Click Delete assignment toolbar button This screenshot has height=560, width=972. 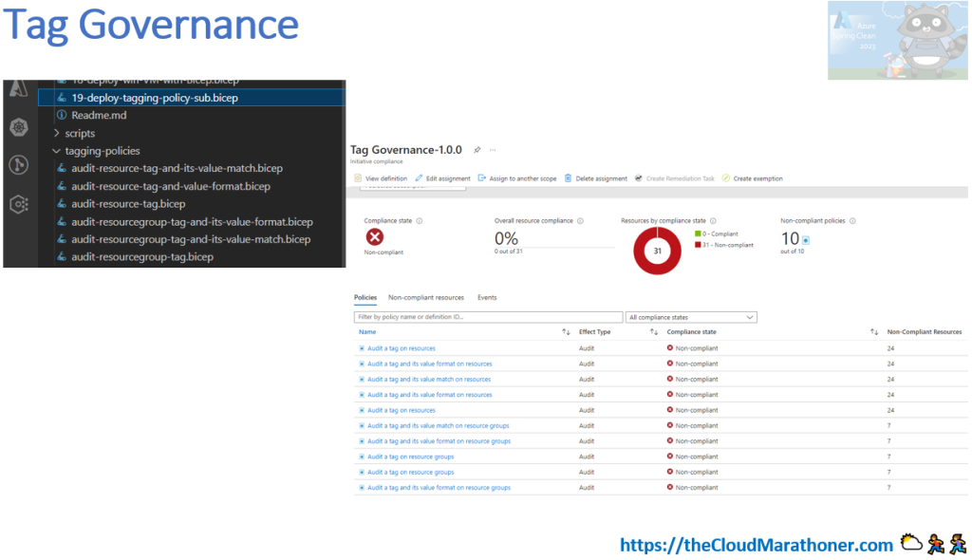point(595,178)
